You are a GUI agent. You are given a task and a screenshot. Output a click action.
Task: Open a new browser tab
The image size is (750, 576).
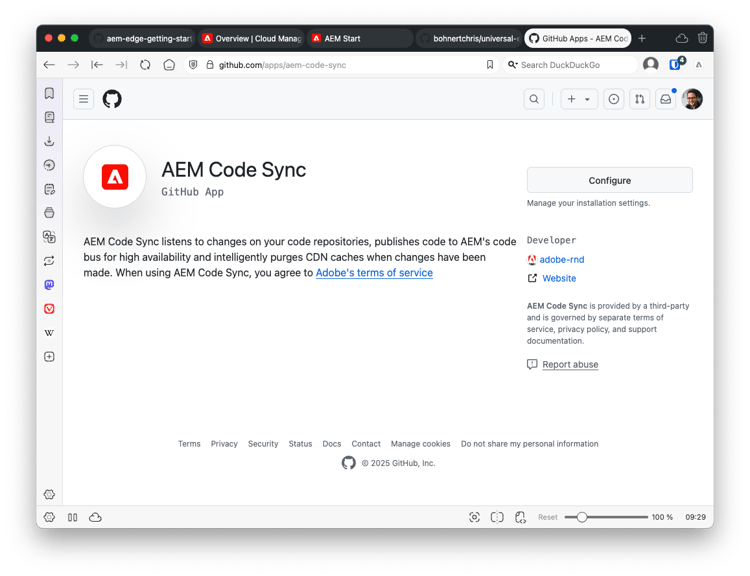tap(642, 38)
